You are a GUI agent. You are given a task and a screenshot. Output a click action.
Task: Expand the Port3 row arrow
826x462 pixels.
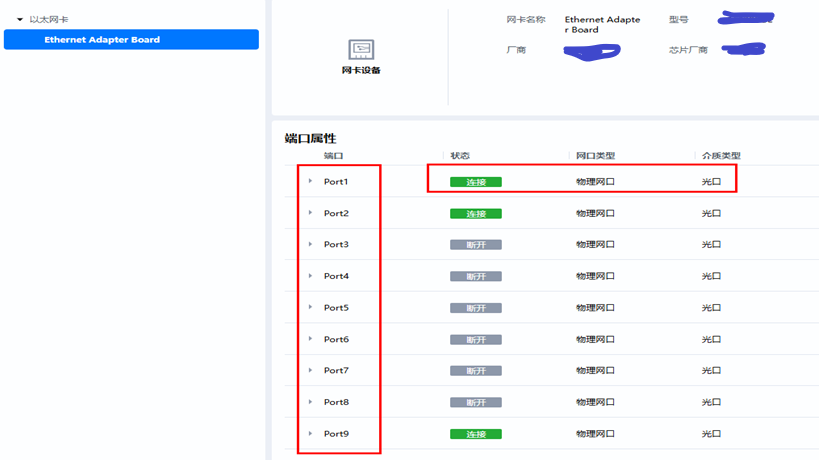coord(311,245)
